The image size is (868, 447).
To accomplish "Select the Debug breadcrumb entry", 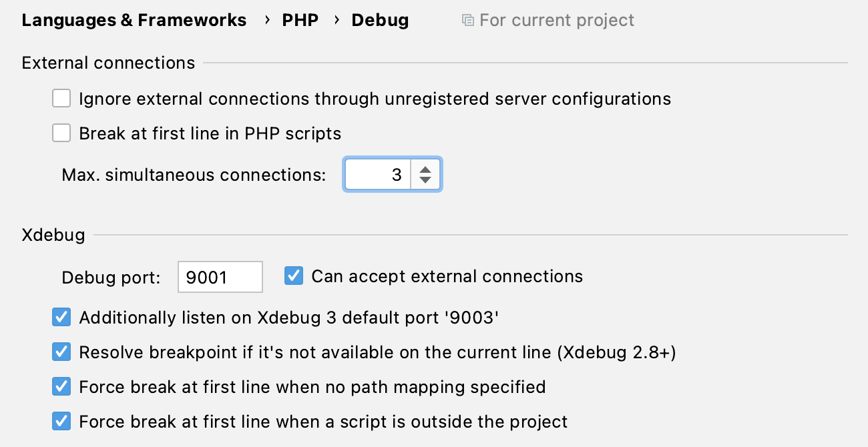I will click(x=380, y=19).
